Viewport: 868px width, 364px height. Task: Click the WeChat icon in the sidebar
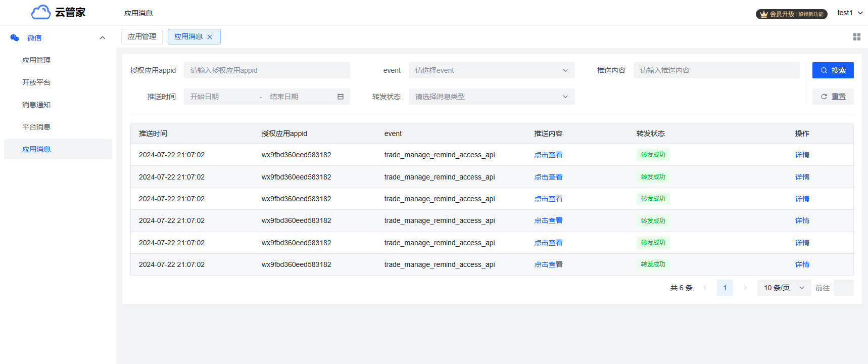click(15, 38)
